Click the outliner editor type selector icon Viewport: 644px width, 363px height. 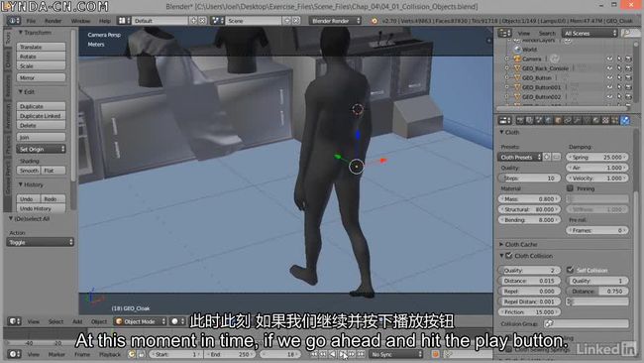(504, 33)
